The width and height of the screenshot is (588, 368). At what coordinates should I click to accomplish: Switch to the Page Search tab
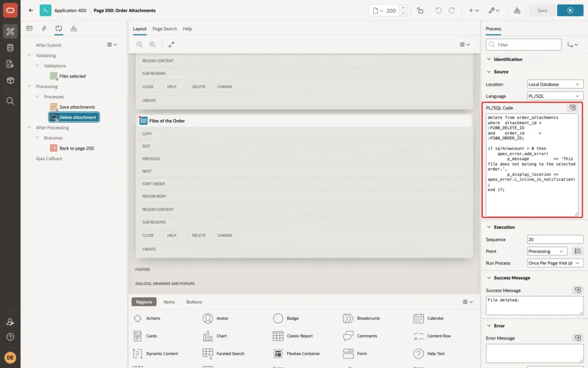click(x=164, y=29)
